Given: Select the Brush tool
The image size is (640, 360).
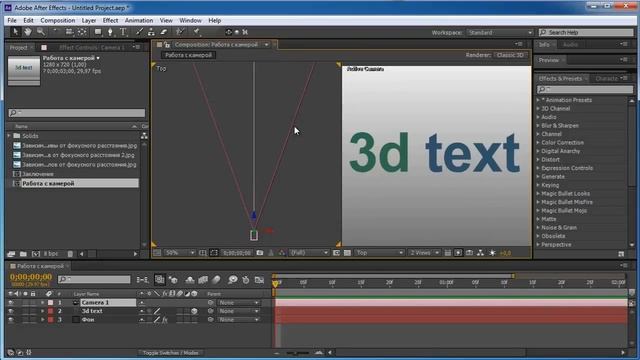Looking at the screenshot, I should pyautogui.click(x=139, y=32).
